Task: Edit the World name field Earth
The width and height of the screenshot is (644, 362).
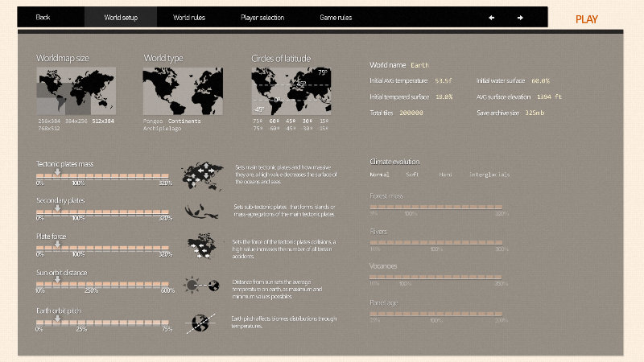Action: pyautogui.click(x=419, y=65)
